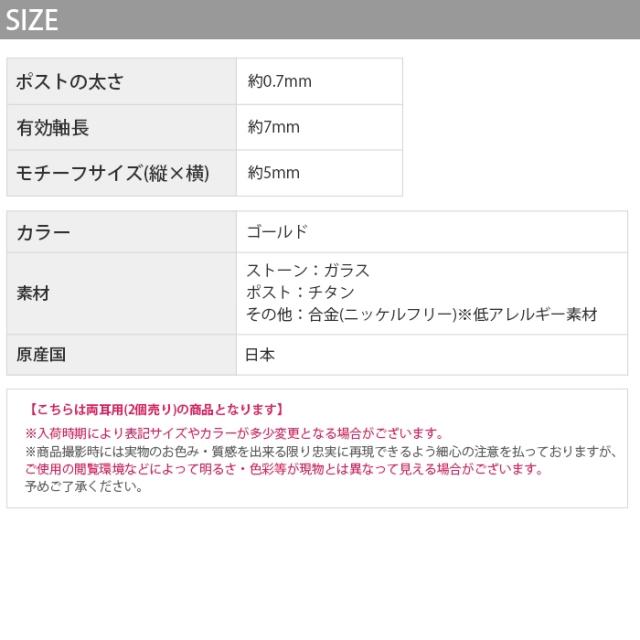Click the 予めご了承ください text
The height and width of the screenshot is (640, 640).
(x=84, y=487)
